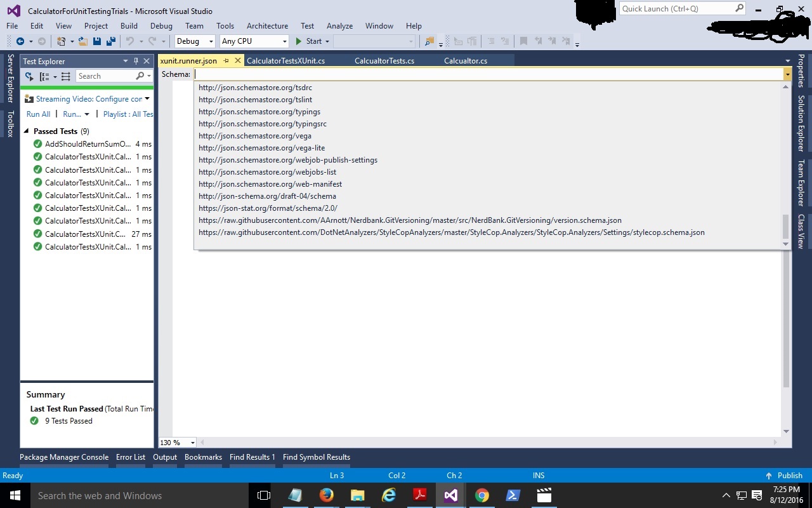Image resolution: width=812 pixels, height=508 pixels.
Task: Expand the Start button dropdown arrow
Action: pos(327,41)
